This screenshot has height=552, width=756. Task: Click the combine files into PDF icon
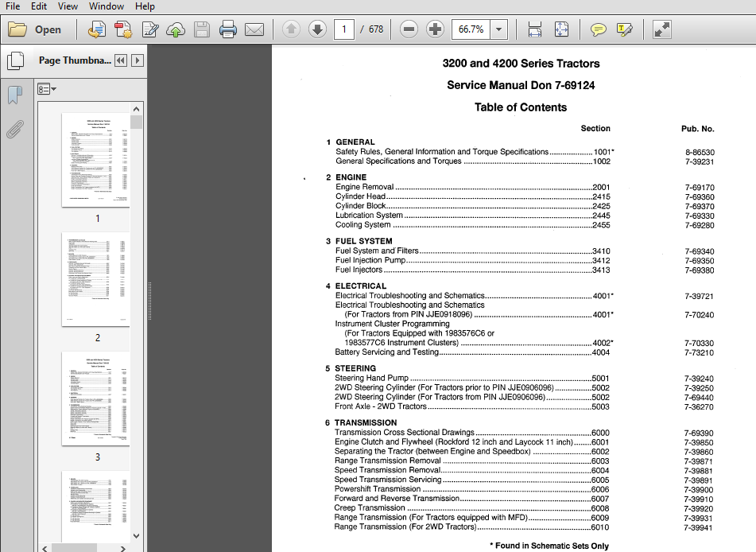pos(123,30)
